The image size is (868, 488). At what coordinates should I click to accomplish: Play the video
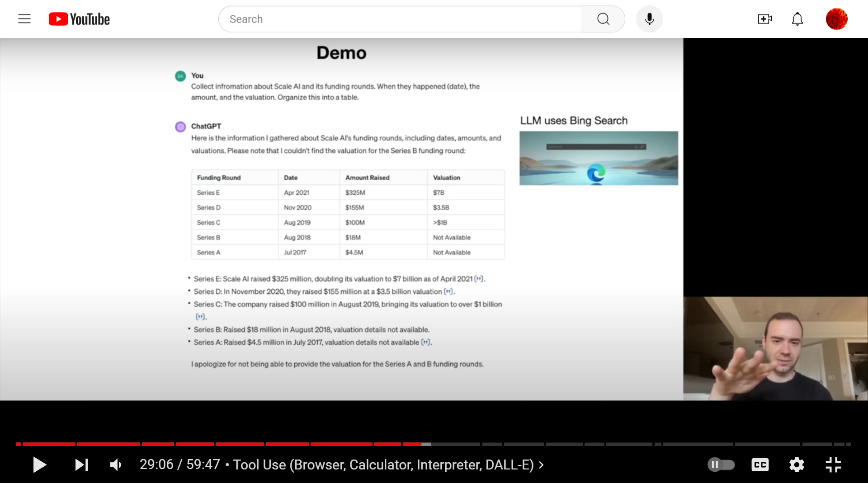click(40, 465)
